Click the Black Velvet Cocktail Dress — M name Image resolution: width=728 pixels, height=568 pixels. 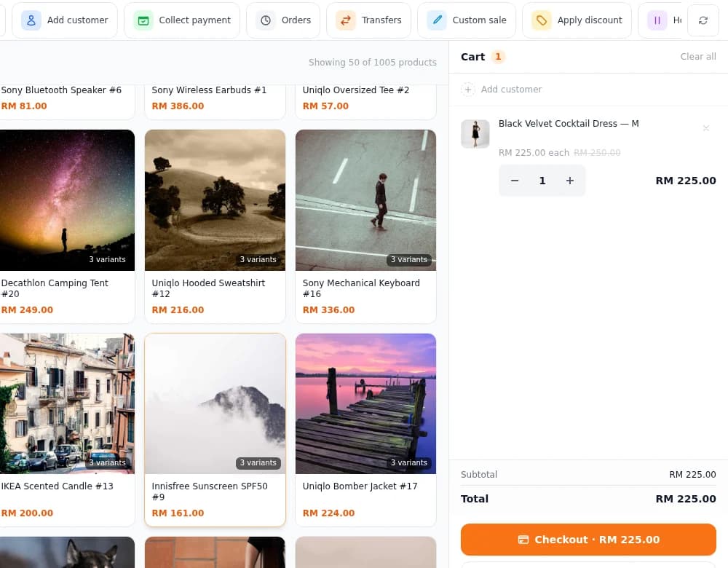coord(569,124)
